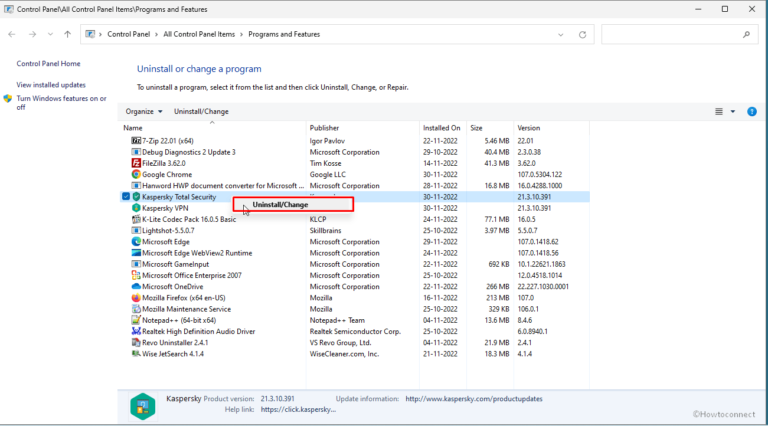Click the Forward navigation arrow

[32, 34]
